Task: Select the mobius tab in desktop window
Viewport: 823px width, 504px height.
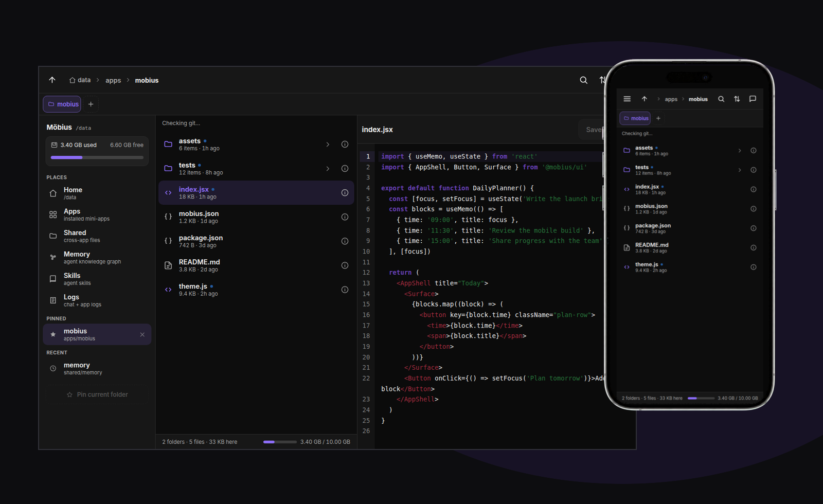Action: click(62, 104)
